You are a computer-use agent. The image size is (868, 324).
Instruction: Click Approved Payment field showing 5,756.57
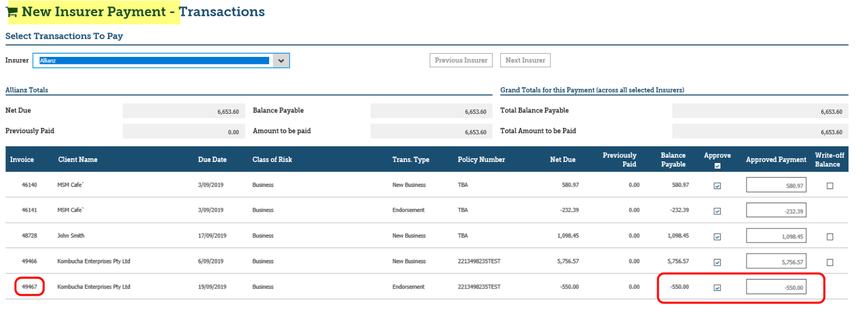[776, 261]
